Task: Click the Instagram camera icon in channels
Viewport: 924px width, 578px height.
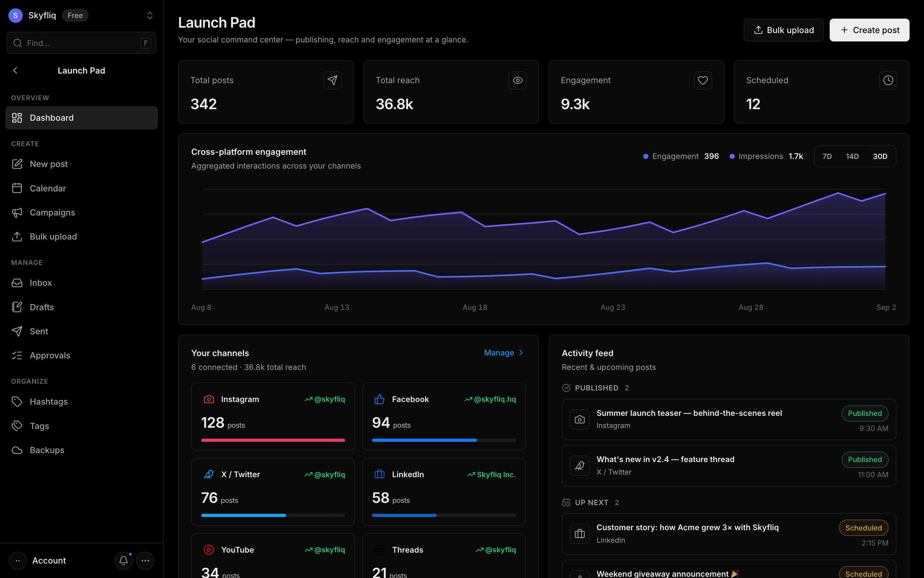Action: click(x=209, y=399)
